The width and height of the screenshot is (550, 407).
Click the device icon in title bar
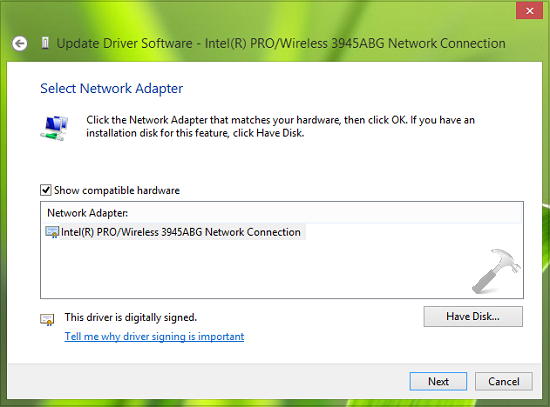pyautogui.click(x=45, y=43)
